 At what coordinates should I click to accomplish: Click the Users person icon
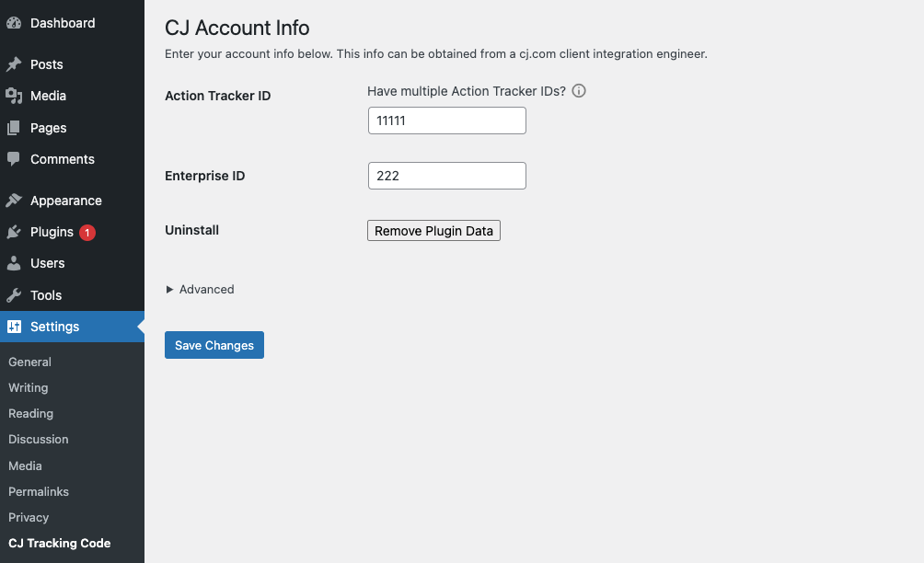point(14,263)
